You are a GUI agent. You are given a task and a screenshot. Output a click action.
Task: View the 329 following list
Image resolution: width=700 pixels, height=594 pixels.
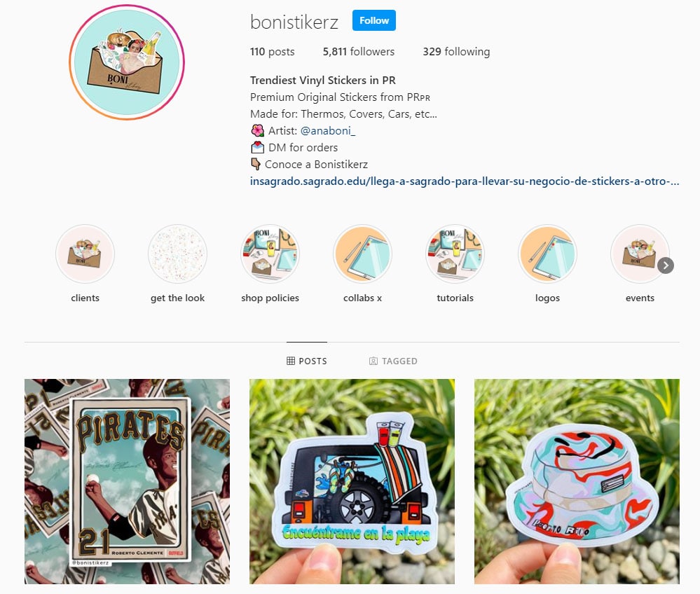(456, 52)
